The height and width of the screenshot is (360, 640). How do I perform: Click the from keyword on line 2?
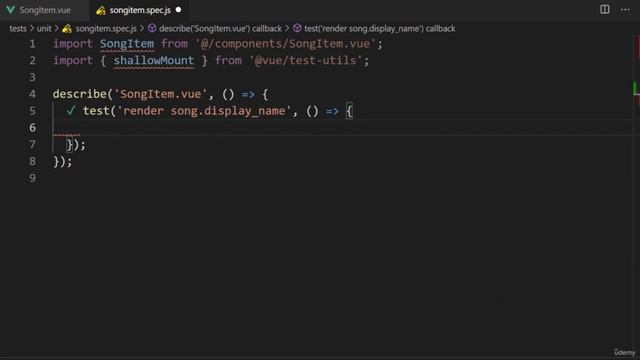tap(228, 60)
